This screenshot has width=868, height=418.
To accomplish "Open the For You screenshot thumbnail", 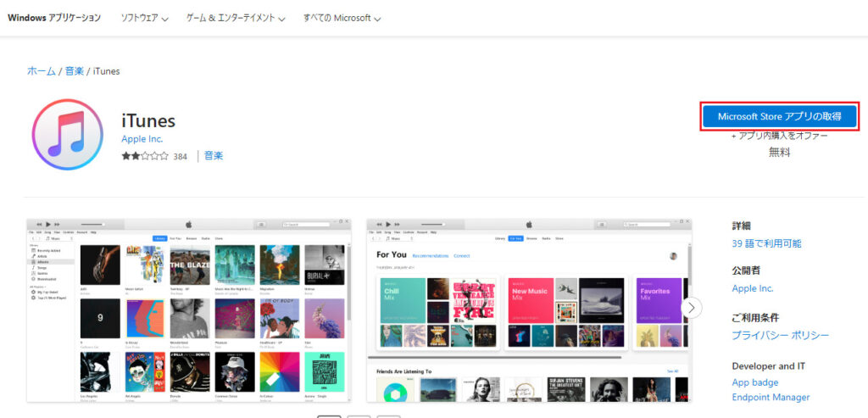I will [529, 310].
